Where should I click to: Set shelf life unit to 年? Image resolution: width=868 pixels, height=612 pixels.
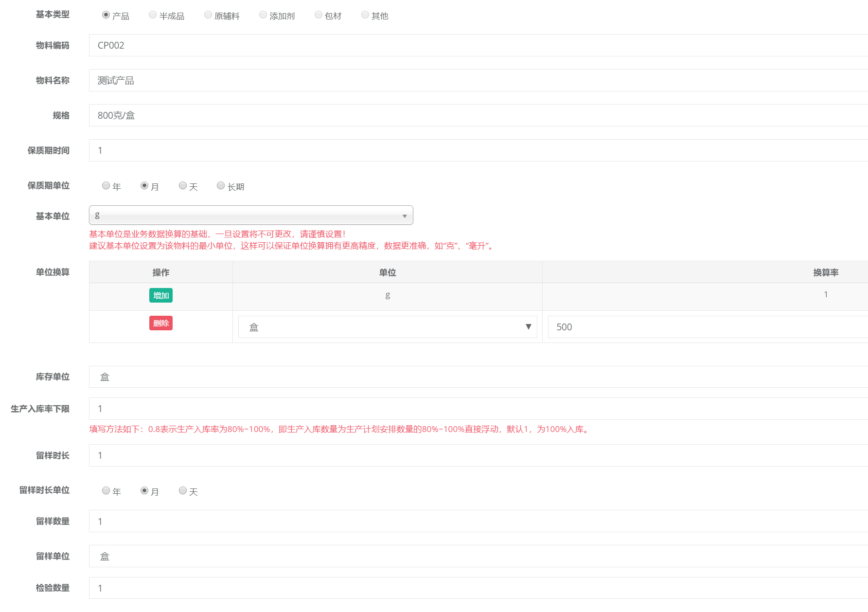106,186
